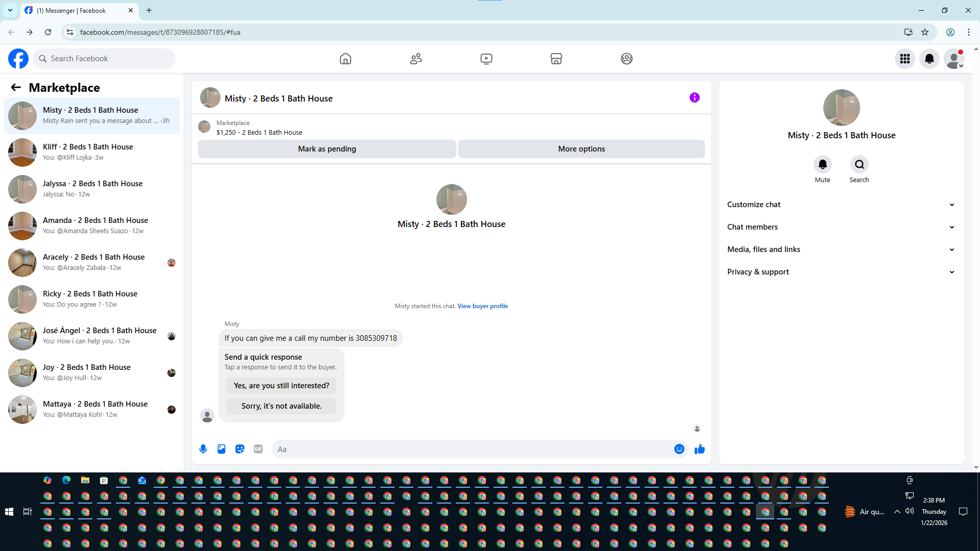Go back using the Marketplace back arrow
This screenshot has width=980, height=551.
tap(16, 87)
